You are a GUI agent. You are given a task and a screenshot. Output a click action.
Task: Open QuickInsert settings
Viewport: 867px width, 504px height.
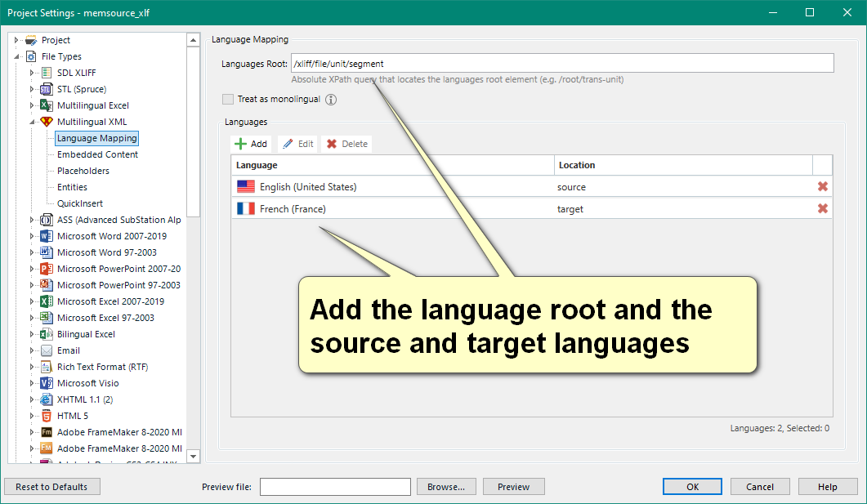[79, 203]
